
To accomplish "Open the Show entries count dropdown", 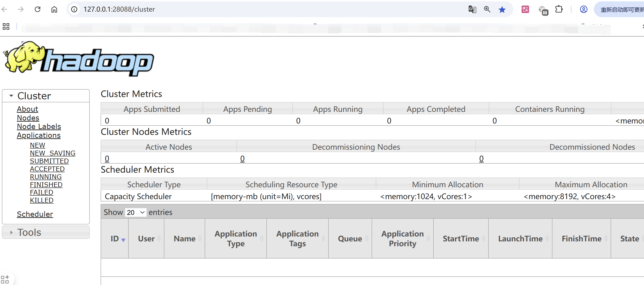I will click(136, 212).
